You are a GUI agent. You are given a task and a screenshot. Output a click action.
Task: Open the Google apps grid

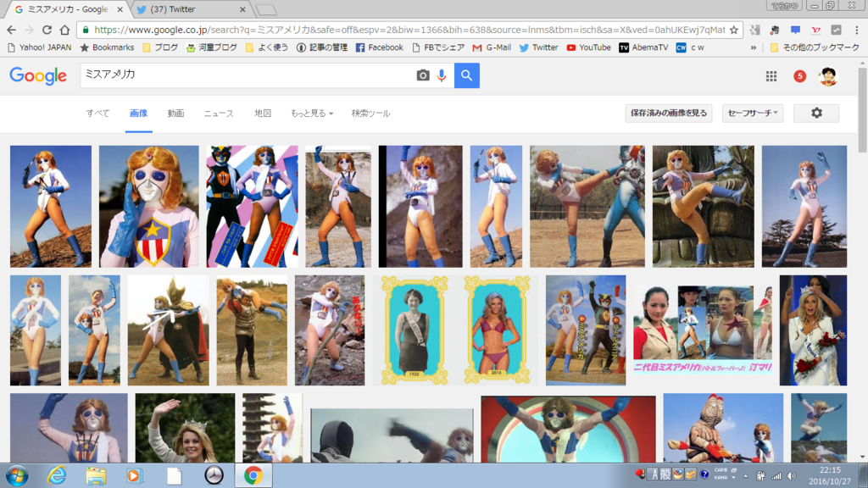coord(771,76)
